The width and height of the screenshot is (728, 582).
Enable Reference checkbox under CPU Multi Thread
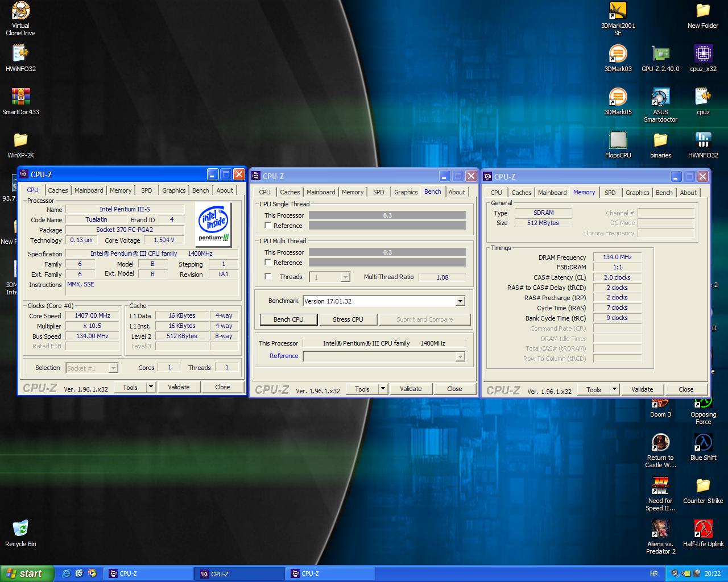[268, 263]
